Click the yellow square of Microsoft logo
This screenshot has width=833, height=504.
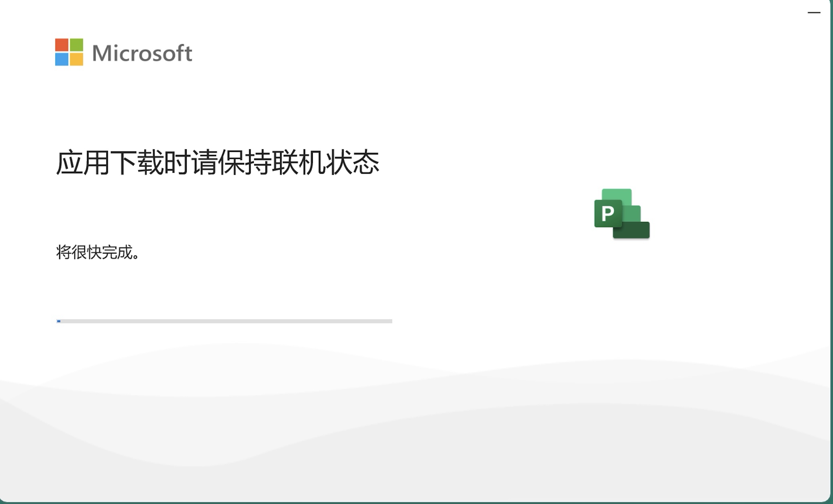(x=77, y=59)
